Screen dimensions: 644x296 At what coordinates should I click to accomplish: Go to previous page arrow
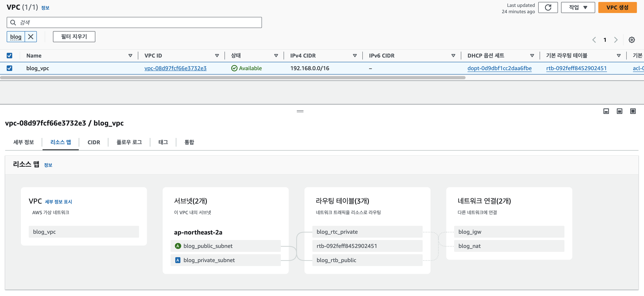pyautogui.click(x=594, y=40)
